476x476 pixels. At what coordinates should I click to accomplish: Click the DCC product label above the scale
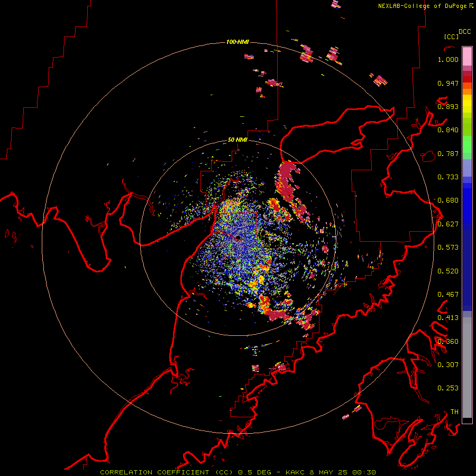(x=465, y=32)
